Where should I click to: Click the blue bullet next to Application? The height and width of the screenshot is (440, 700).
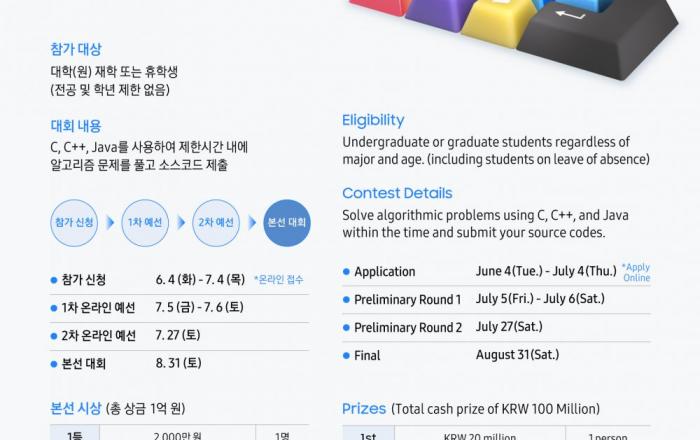pos(346,271)
